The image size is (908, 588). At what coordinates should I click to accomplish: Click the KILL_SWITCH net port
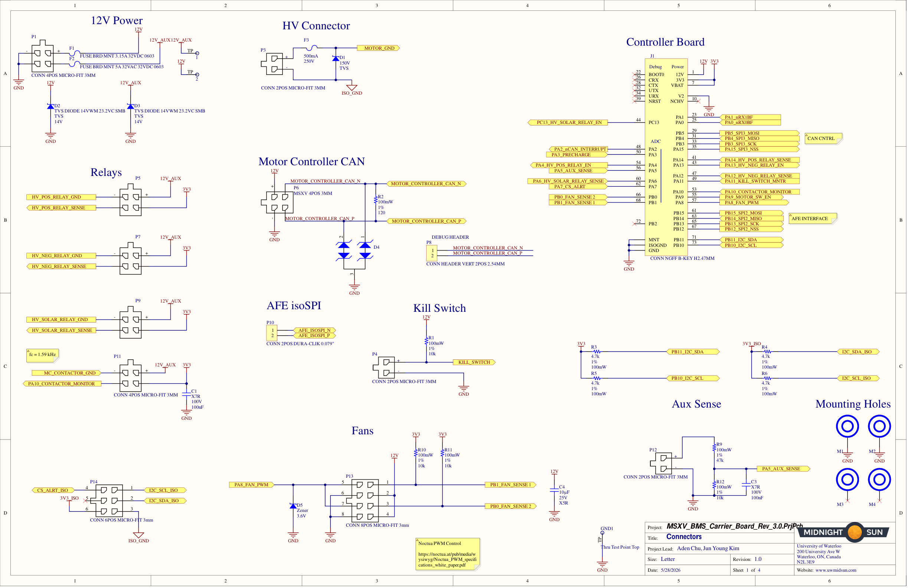pos(474,363)
